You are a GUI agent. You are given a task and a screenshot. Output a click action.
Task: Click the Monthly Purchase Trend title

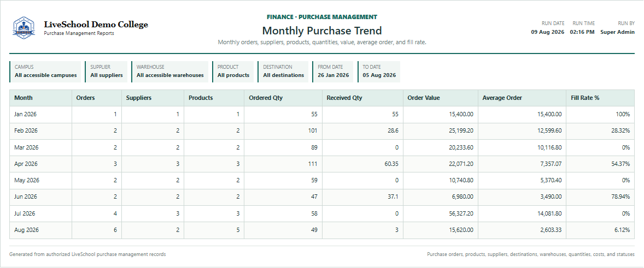[322, 31]
